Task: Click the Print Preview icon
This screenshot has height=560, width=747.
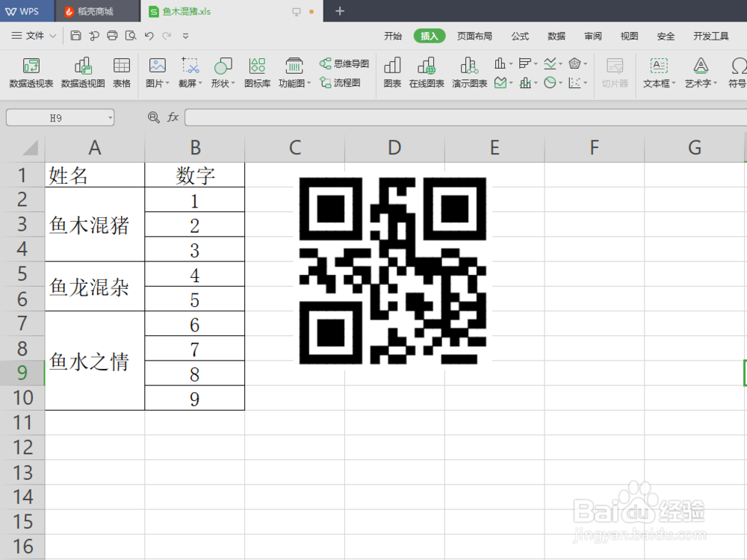Action: coord(131,36)
